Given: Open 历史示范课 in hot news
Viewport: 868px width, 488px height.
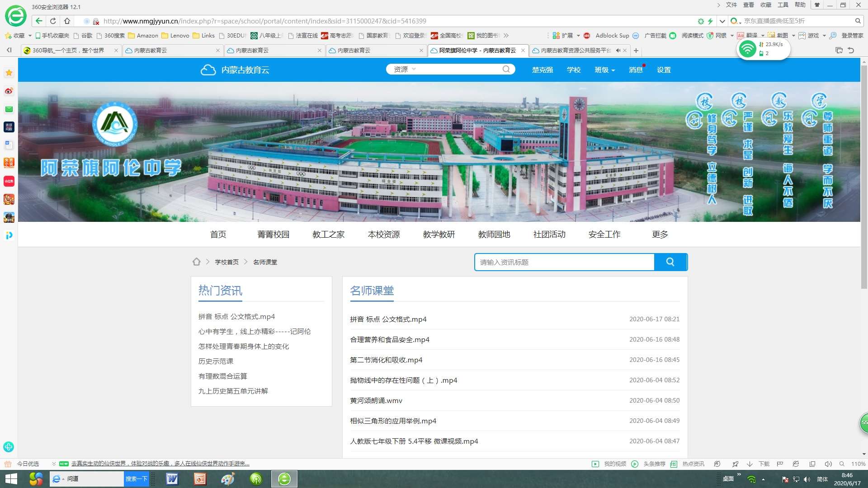Looking at the screenshot, I should pyautogui.click(x=216, y=361).
